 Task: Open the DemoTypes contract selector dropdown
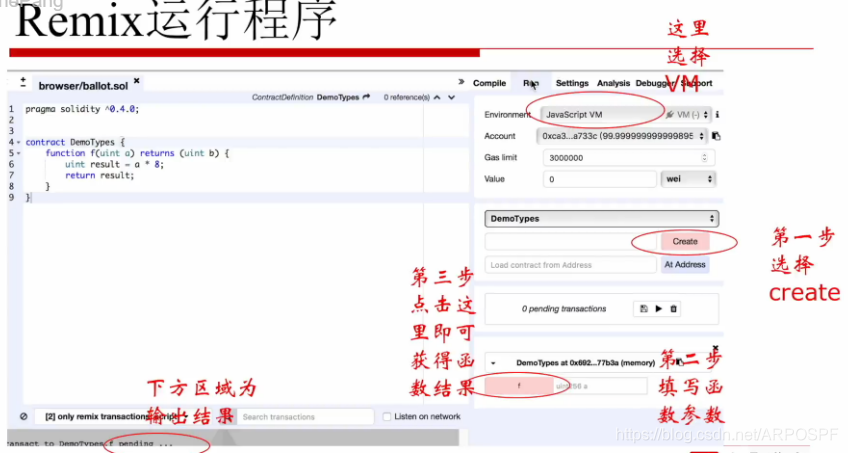coord(601,219)
